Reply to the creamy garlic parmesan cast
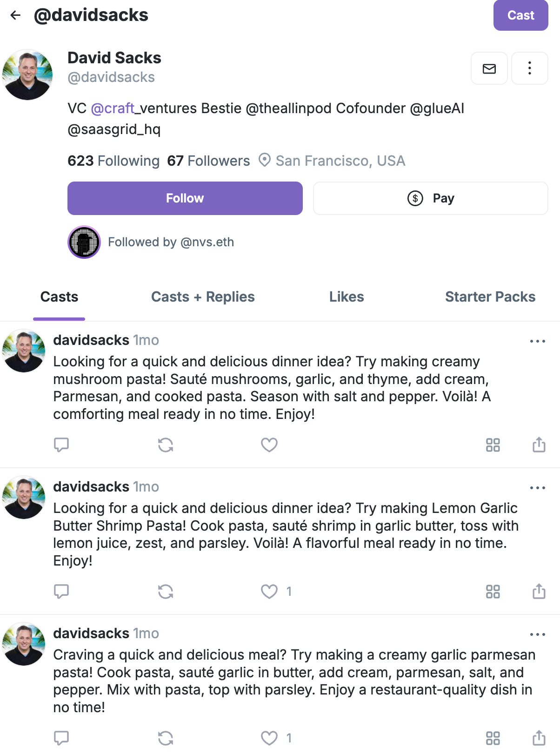Image resolution: width=560 pixels, height=755 pixels. [61, 738]
